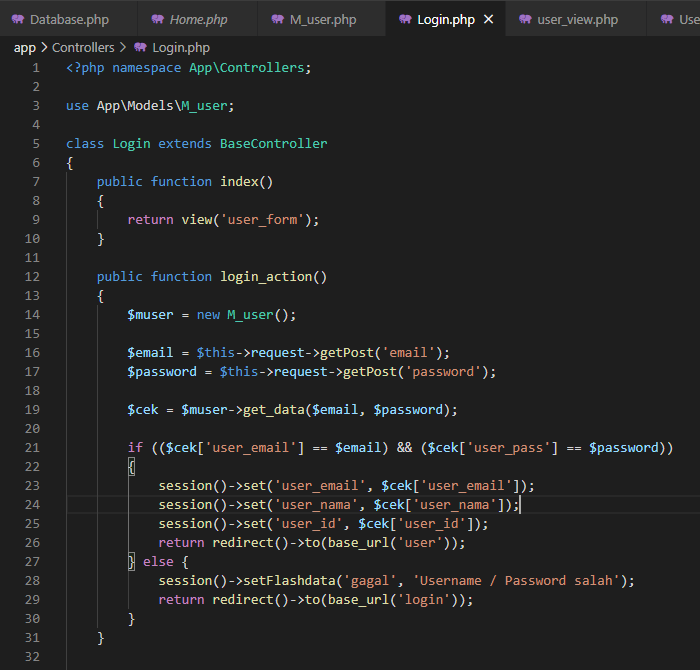Click 'M_user()' constructor on line 14
Viewport: 700px width, 670px height.
(258, 315)
